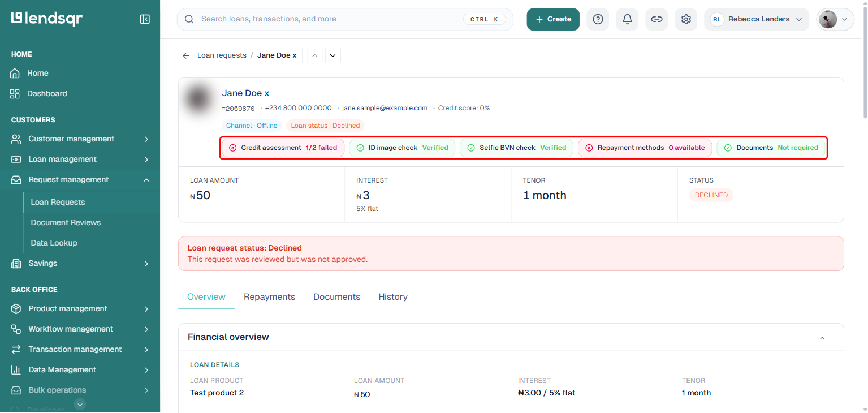
Task: Click the back arrow beside Loan requests
Action: 185,55
